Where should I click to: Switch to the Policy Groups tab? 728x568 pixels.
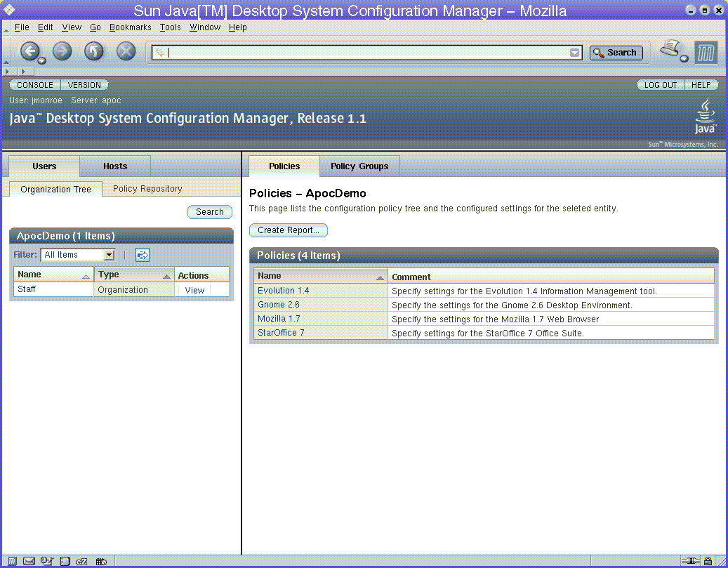[359, 166]
